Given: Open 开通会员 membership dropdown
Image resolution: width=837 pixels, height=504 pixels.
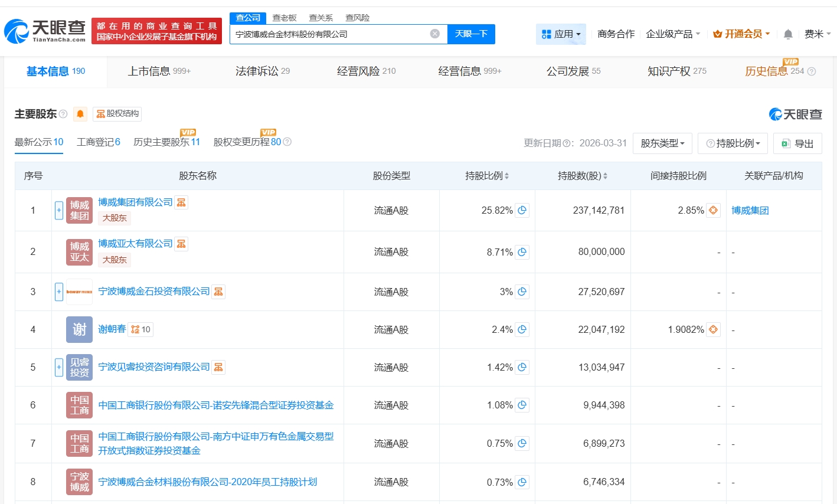Looking at the screenshot, I should [741, 34].
